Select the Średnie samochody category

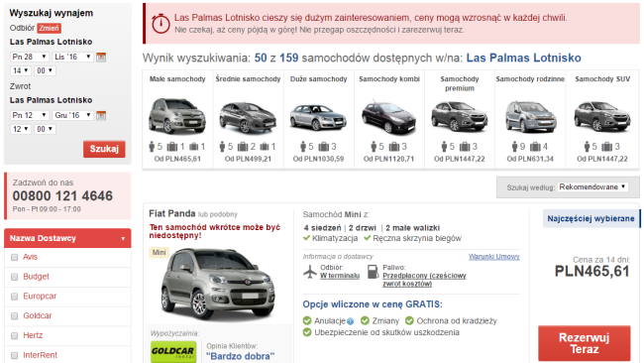[248, 119]
